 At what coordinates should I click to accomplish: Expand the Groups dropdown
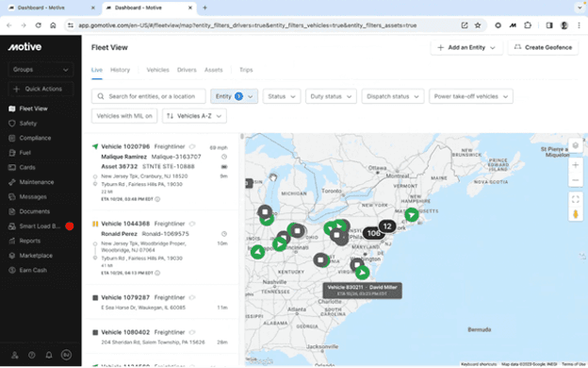coord(41,70)
